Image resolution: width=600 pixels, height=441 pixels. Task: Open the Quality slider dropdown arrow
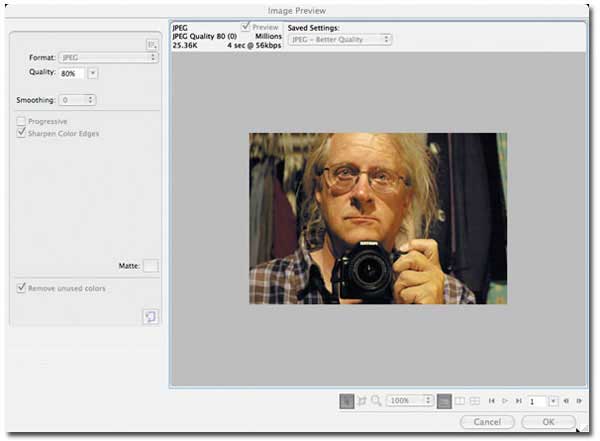pos(92,73)
